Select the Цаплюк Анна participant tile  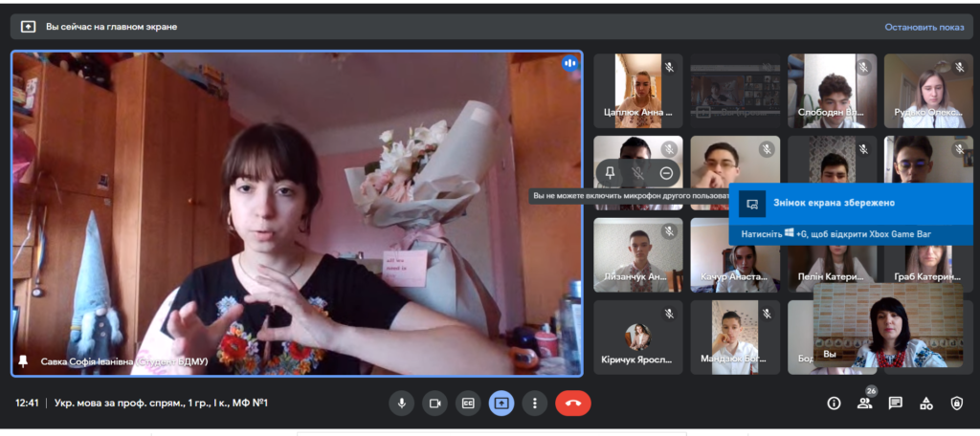638,91
